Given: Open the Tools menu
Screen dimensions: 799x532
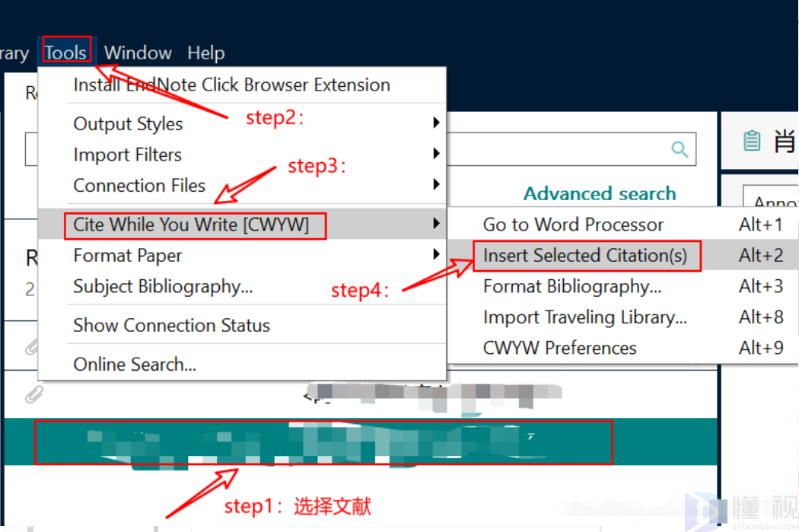Looking at the screenshot, I should pos(65,53).
